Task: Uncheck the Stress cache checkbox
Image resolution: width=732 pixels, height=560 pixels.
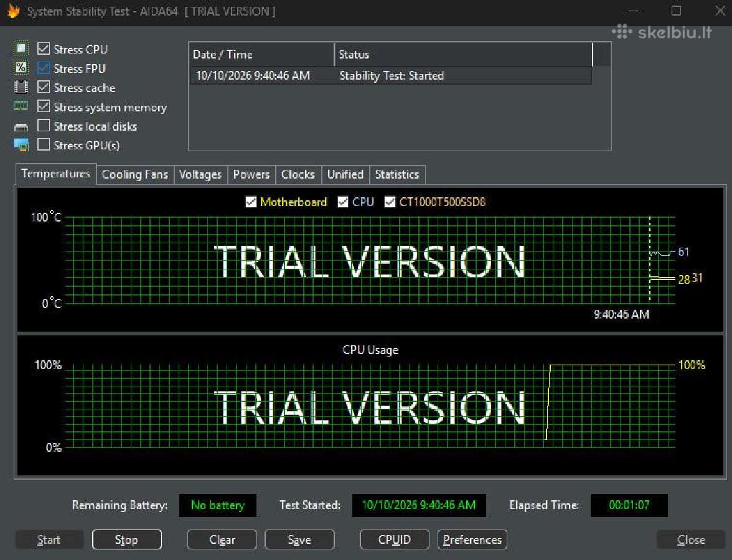Action: click(x=44, y=87)
